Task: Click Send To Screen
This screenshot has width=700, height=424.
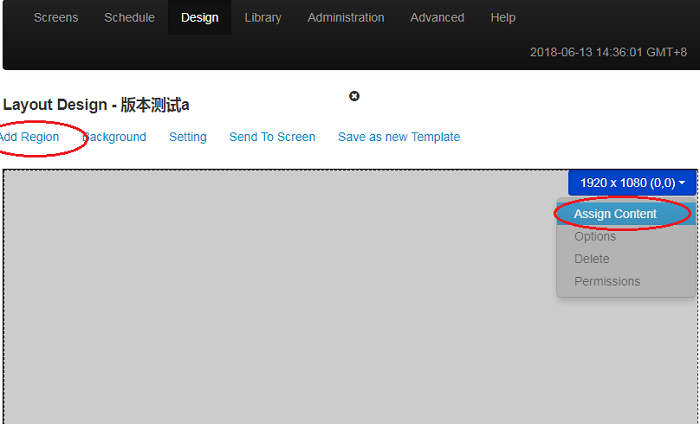Action: [x=272, y=137]
